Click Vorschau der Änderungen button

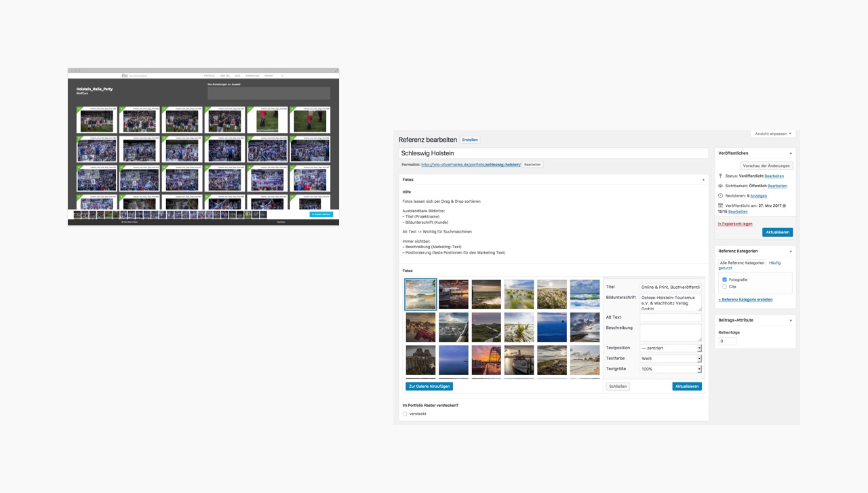[766, 165]
